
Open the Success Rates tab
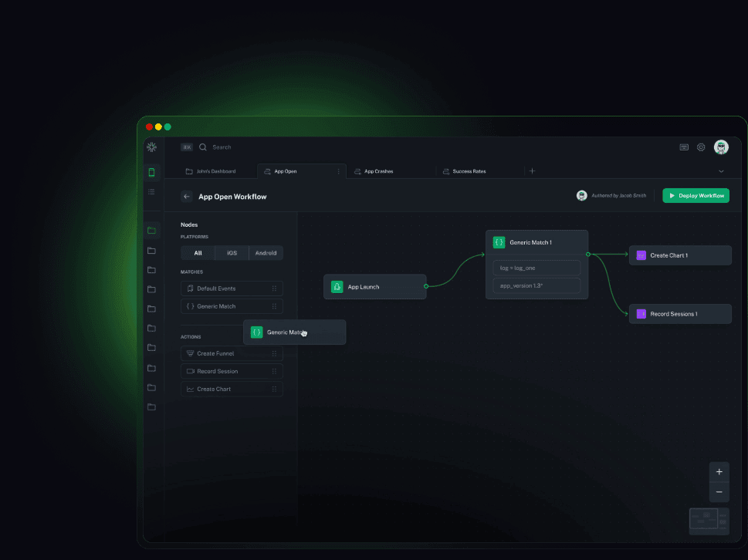(x=479, y=171)
